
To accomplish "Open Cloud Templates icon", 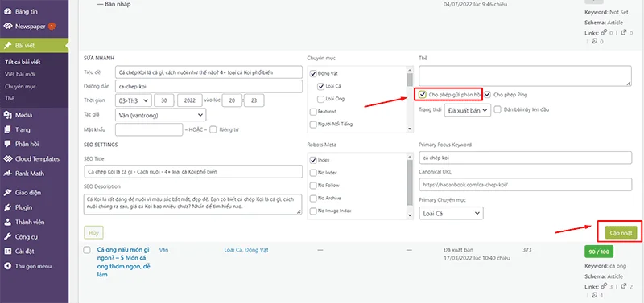I will point(7,158).
